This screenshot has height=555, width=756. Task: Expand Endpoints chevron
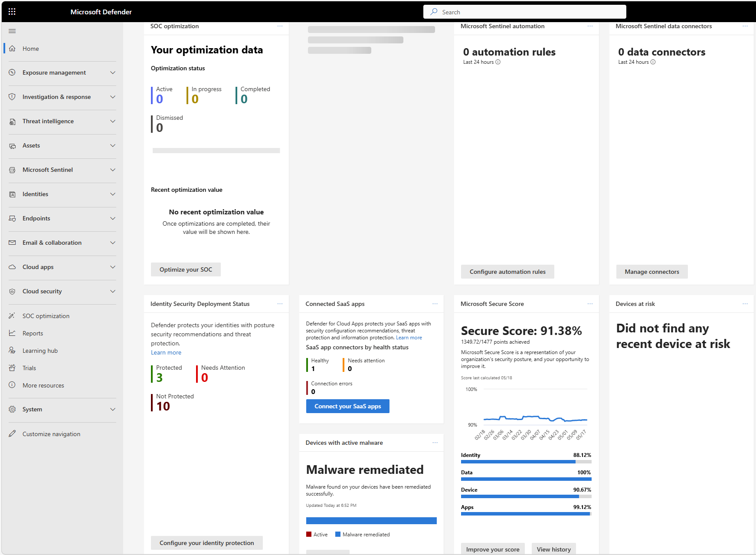coord(113,218)
